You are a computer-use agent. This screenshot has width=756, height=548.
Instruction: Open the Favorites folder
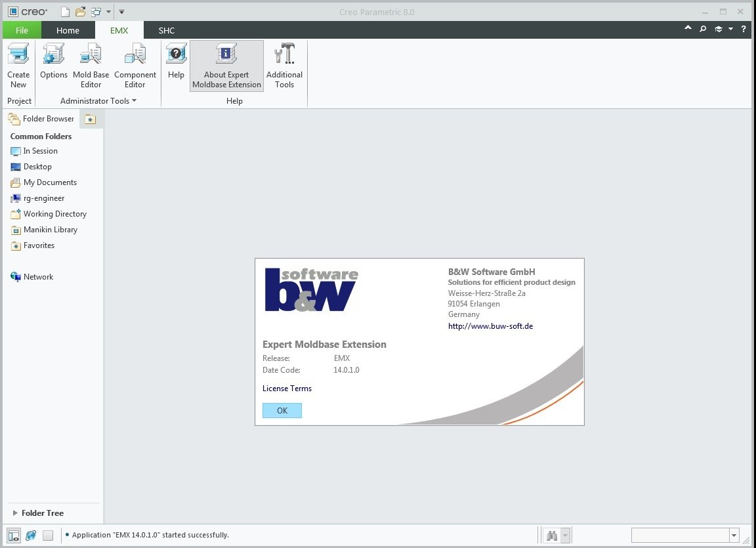pos(33,245)
